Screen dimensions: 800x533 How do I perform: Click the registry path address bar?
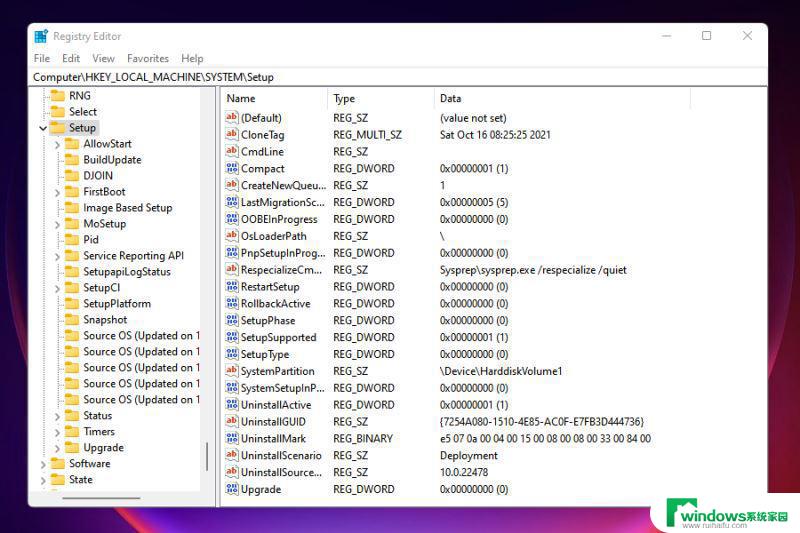click(x=399, y=77)
